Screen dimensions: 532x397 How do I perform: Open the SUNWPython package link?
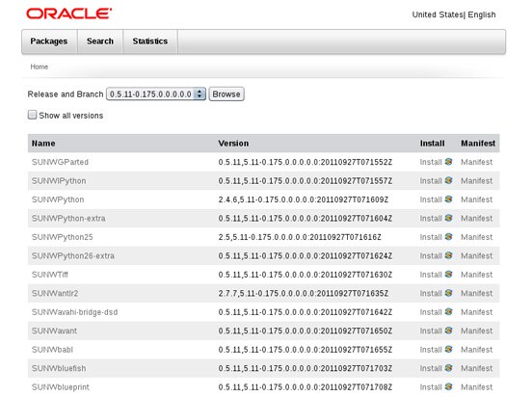pyautogui.click(x=58, y=199)
